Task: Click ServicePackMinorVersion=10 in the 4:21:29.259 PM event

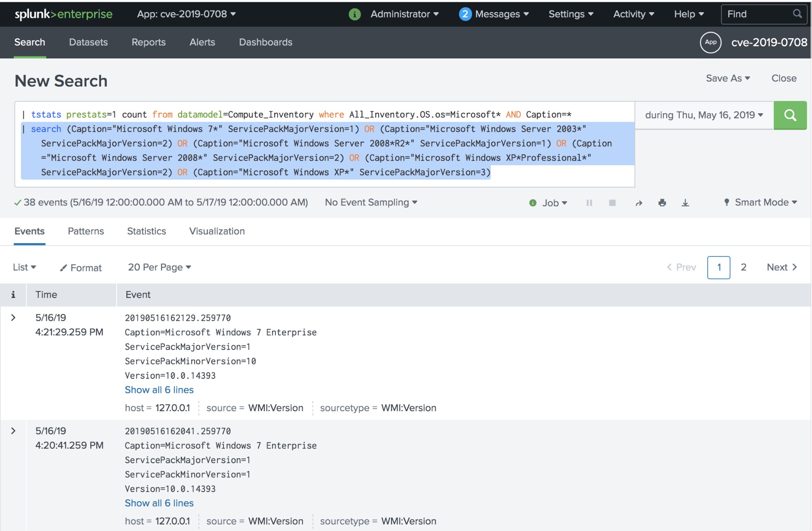Action: (190, 361)
